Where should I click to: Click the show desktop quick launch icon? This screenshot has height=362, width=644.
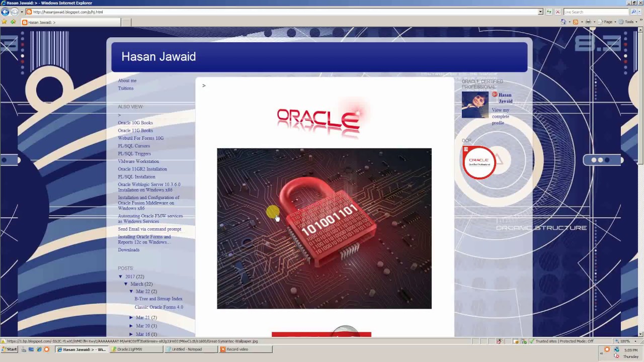pyautogui.click(x=31, y=349)
